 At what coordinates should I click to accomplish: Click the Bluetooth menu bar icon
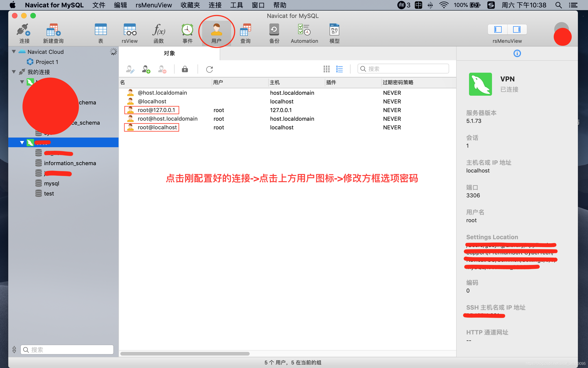(x=430, y=5)
